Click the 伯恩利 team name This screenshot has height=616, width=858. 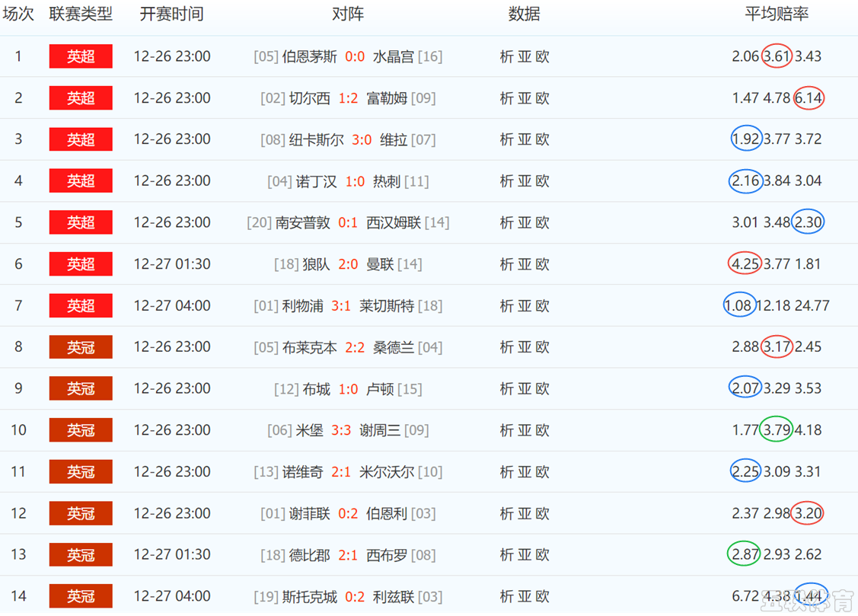pyautogui.click(x=387, y=513)
